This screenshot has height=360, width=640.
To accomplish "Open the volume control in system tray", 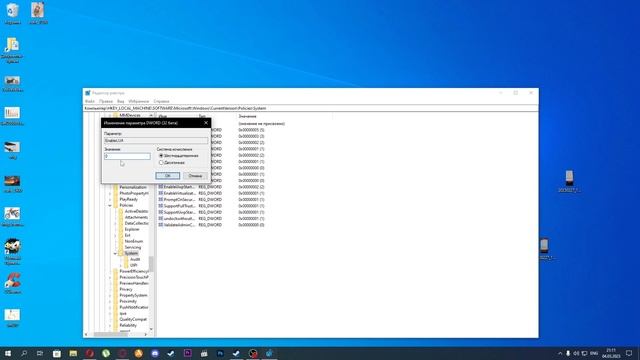I will point(576,353).
